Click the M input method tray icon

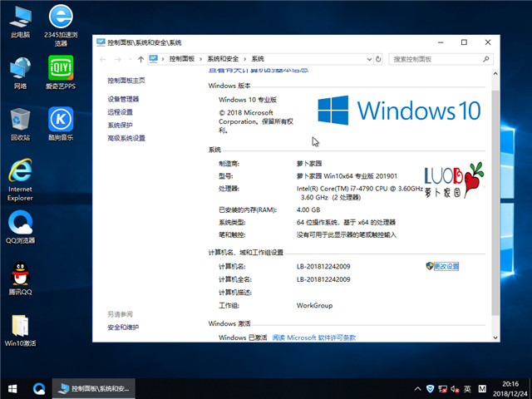(x=482, y=389)
